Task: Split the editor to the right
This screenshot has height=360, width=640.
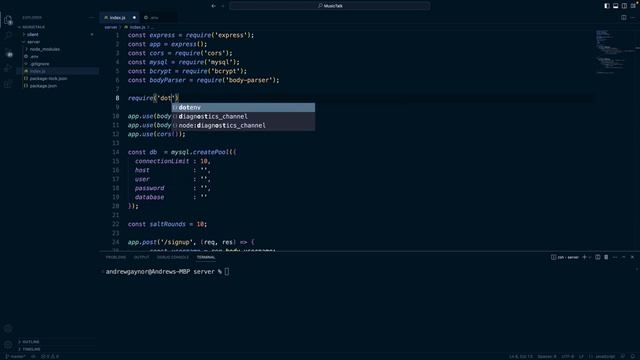Action: [624, 18]
